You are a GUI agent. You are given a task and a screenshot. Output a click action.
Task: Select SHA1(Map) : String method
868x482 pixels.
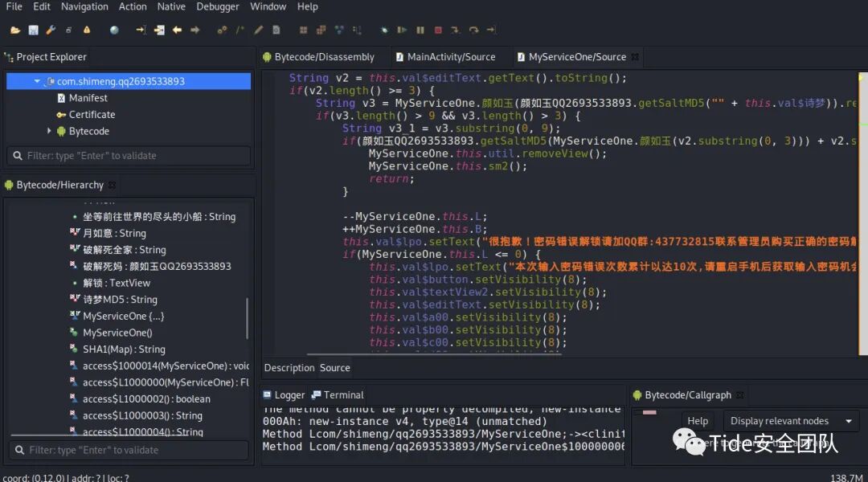124,349
